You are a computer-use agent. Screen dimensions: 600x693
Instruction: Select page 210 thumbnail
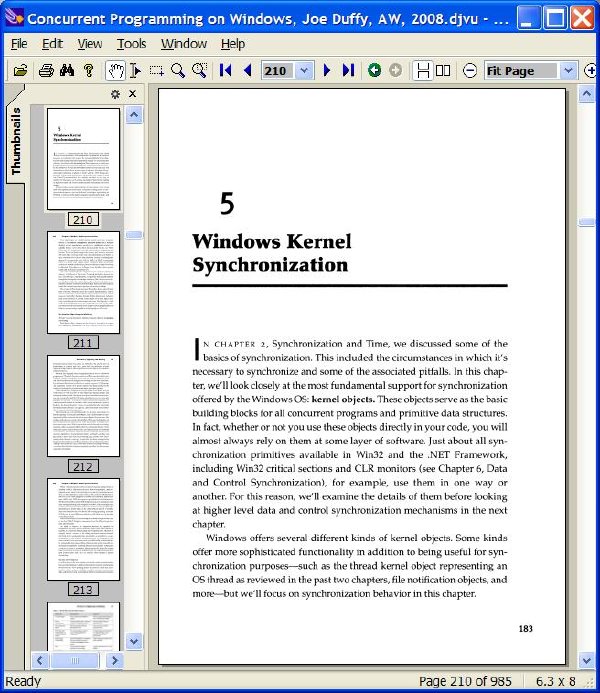[x=84, y=159]
